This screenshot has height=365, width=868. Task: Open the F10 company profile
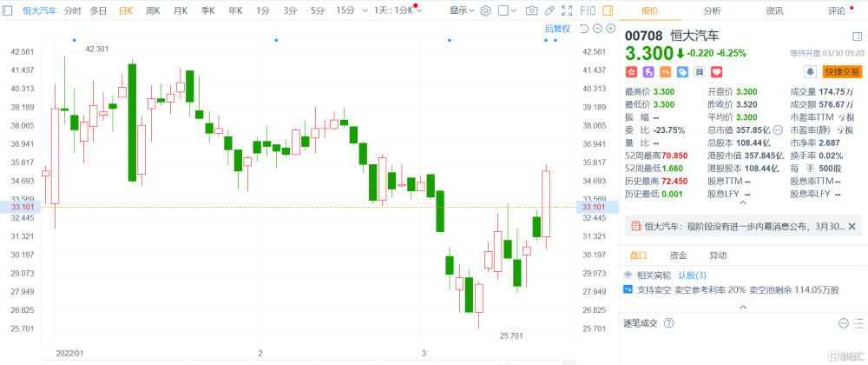click(x=588, y=10)
